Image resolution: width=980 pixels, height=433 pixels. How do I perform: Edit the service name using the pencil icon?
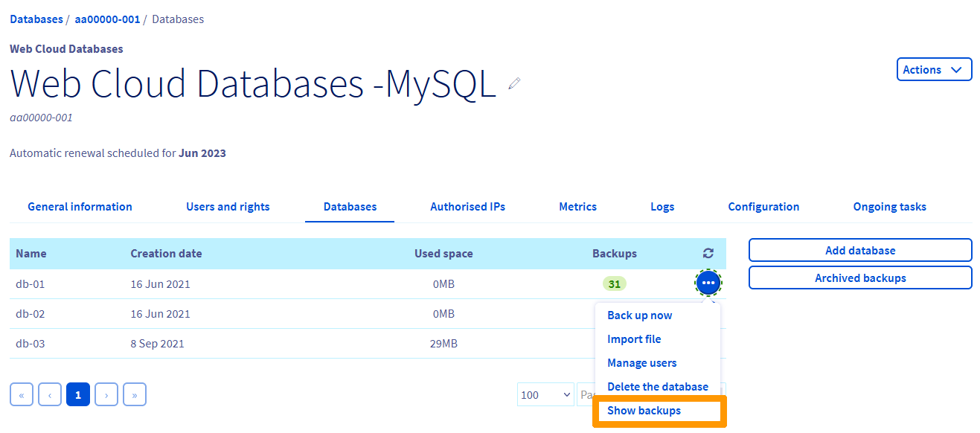pyautogui.click(x=513, y=83)
